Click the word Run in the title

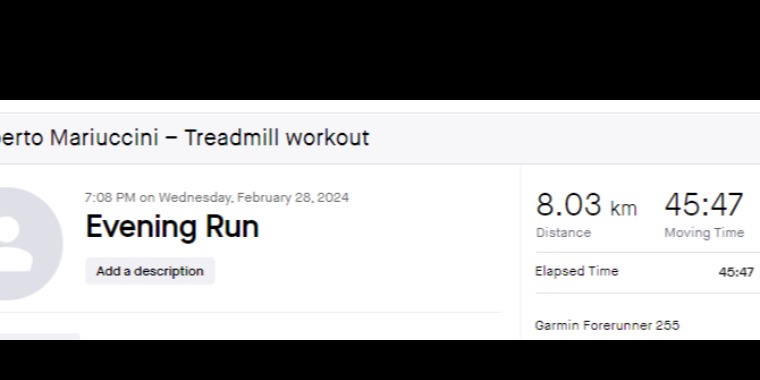[x=232, y=226]
